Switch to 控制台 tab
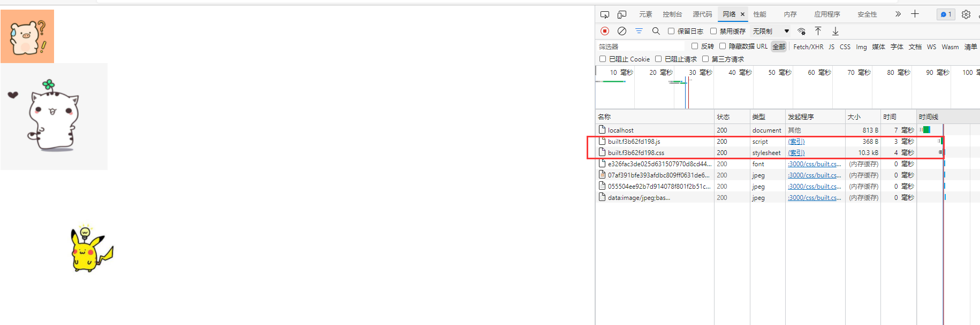The image size is (980, 325). click(672, 14)
